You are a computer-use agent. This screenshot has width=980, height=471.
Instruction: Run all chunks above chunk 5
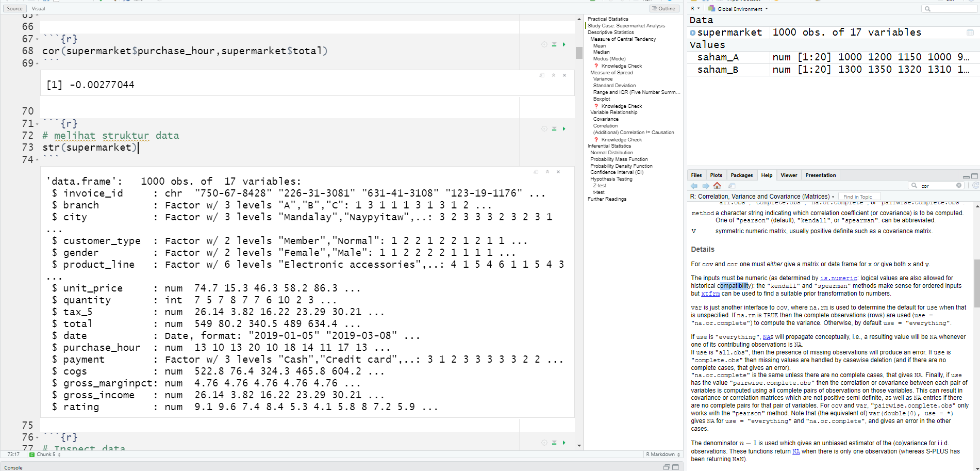[554, 128]
